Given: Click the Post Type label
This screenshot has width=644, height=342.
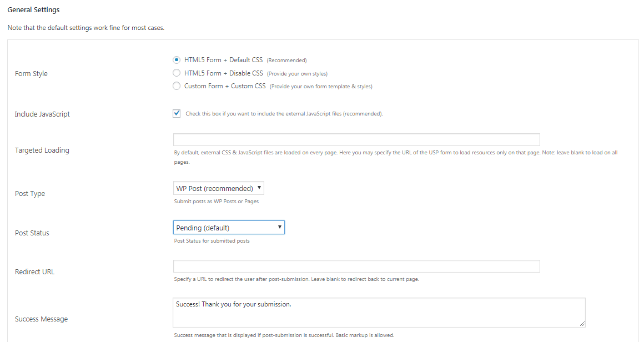Looking at the screenshot, I should pyautogui.click(x=30, y=193).
